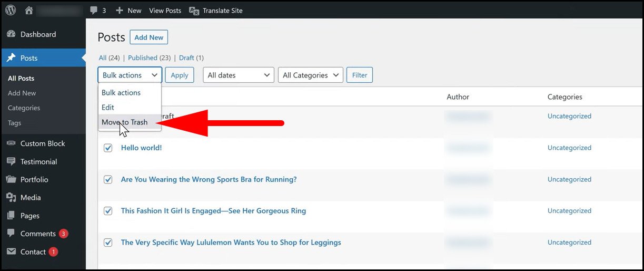Open the site home icon
The width and height of the screenshot is (644, 271).
pos(29,11)
